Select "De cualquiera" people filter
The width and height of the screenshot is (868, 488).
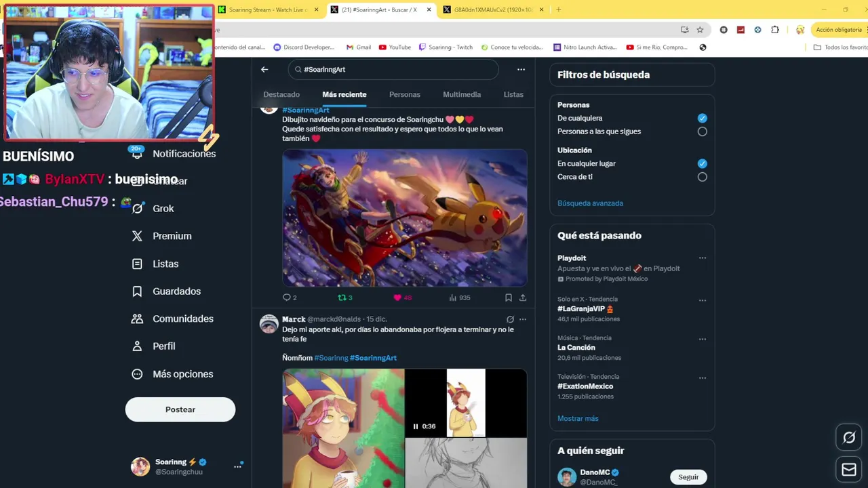[x=702, y=118]
